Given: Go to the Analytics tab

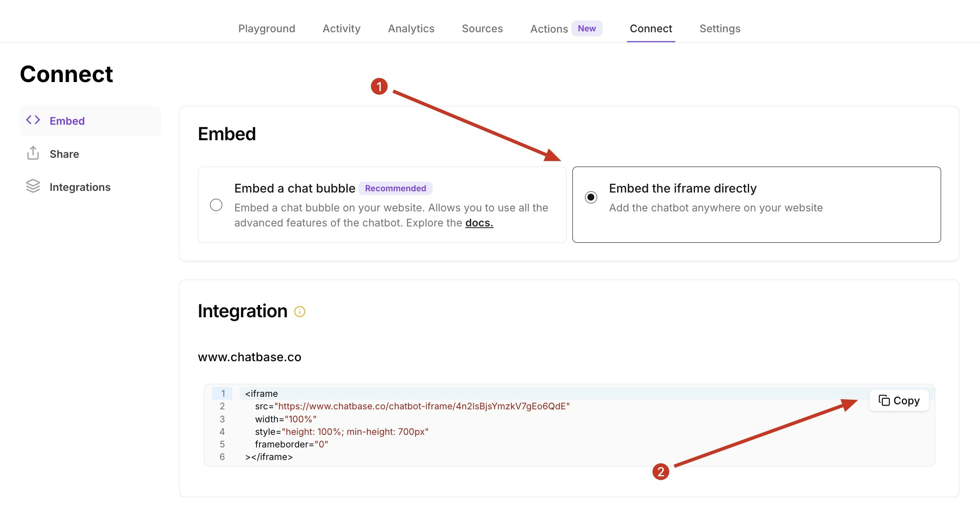Looking at the screenshot, I should tap(411, 28).
